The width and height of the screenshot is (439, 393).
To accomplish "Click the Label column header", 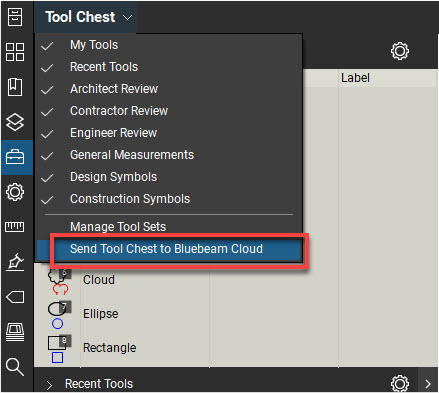I will pyautogui.click(x=355, y=78).
